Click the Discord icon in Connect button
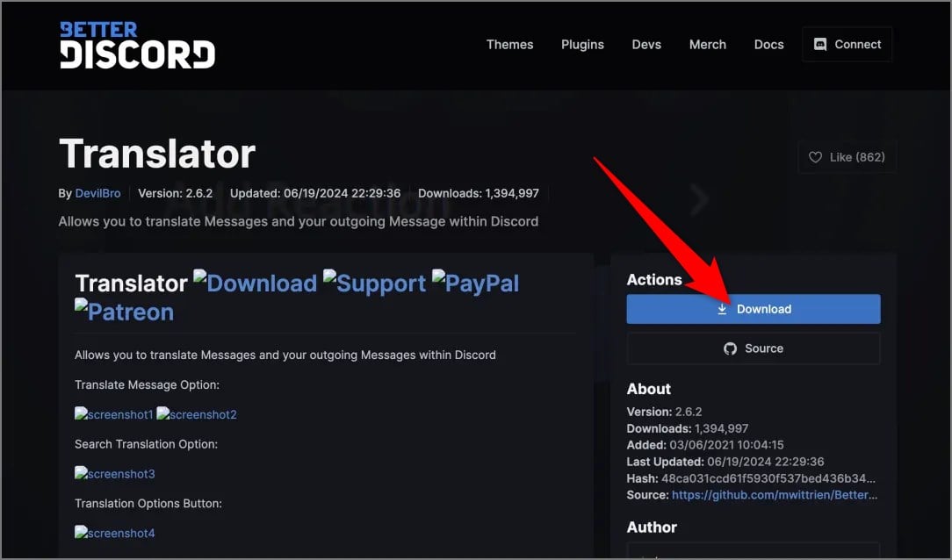 (819, 44)
